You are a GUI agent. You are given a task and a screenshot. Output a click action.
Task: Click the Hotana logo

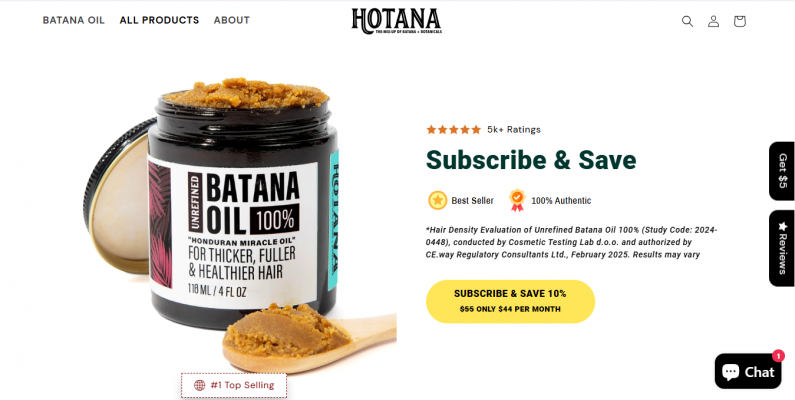click(396, 21)
